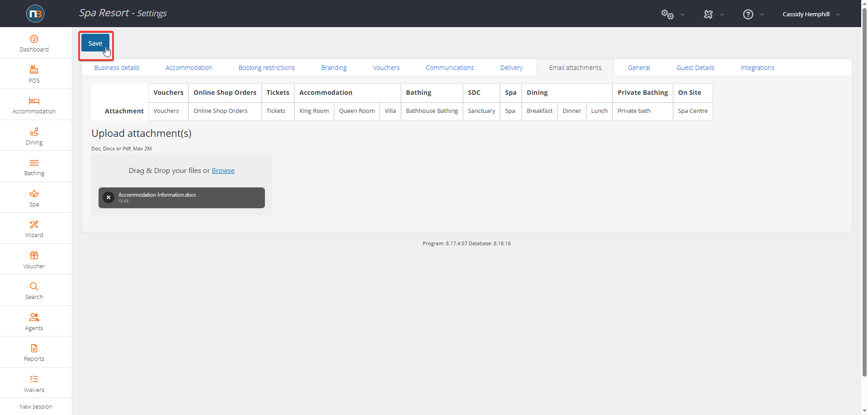Open the POS register icon
The image size is (868, 415).
click(x=34, y=70)
